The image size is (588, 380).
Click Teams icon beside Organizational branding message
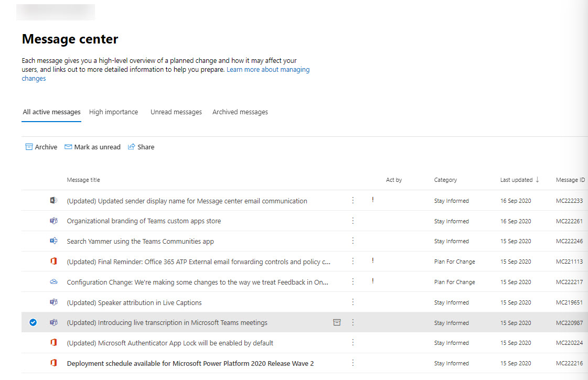[54, 221]
